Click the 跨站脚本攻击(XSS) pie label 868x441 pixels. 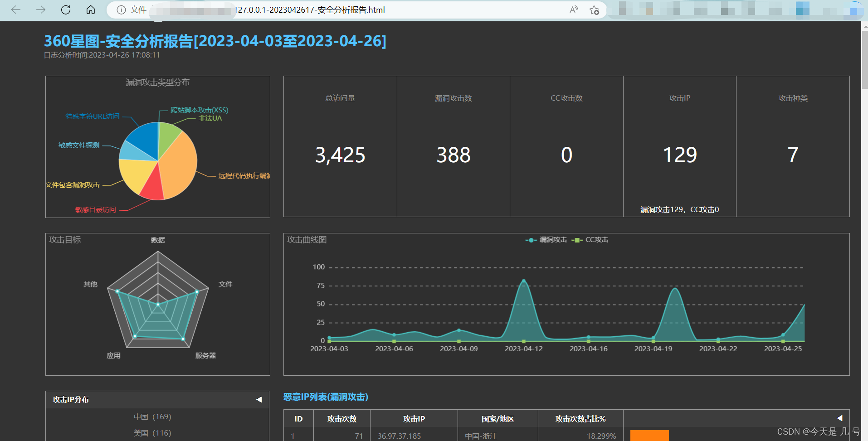(x=200, y=110)
